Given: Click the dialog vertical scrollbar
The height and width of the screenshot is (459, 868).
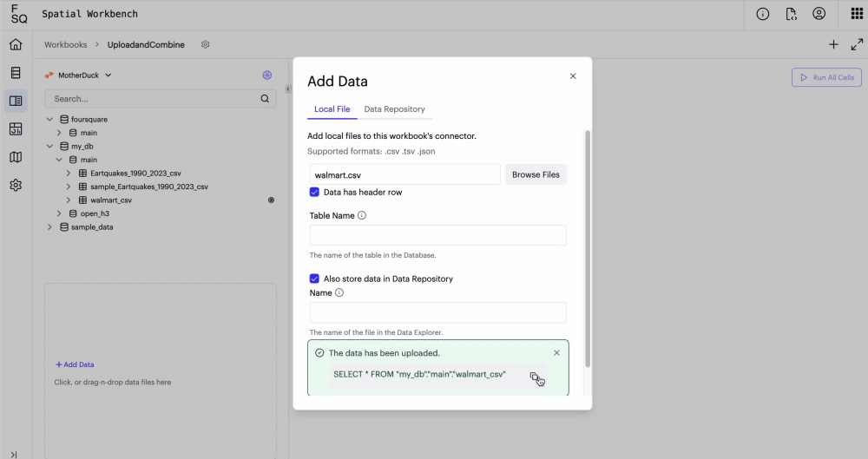Looking at the screenshot, I should click(588, 249).
